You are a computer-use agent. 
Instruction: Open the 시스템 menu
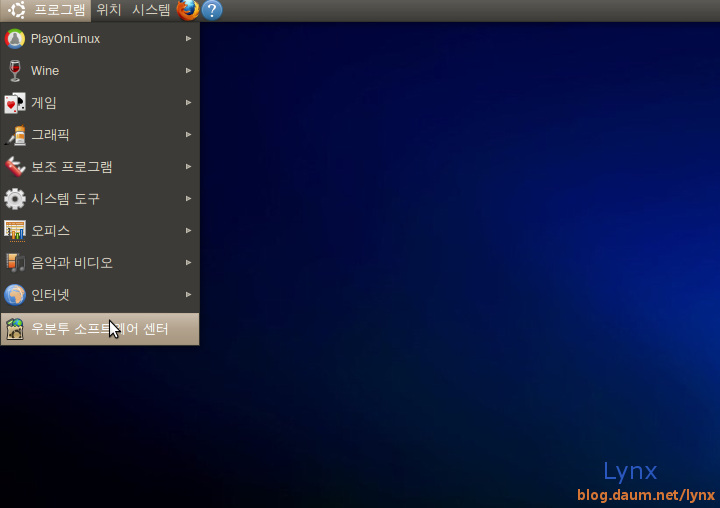[x=151, y=10]
